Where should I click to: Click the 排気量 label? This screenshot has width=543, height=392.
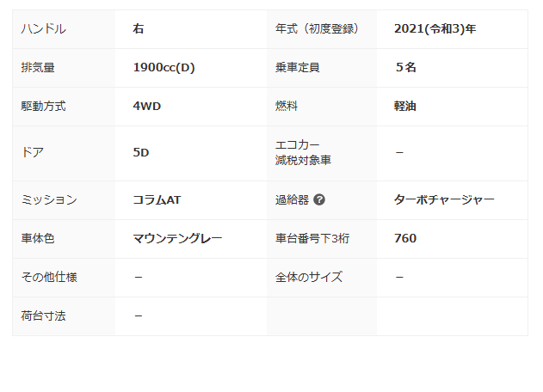coord(38,68)
